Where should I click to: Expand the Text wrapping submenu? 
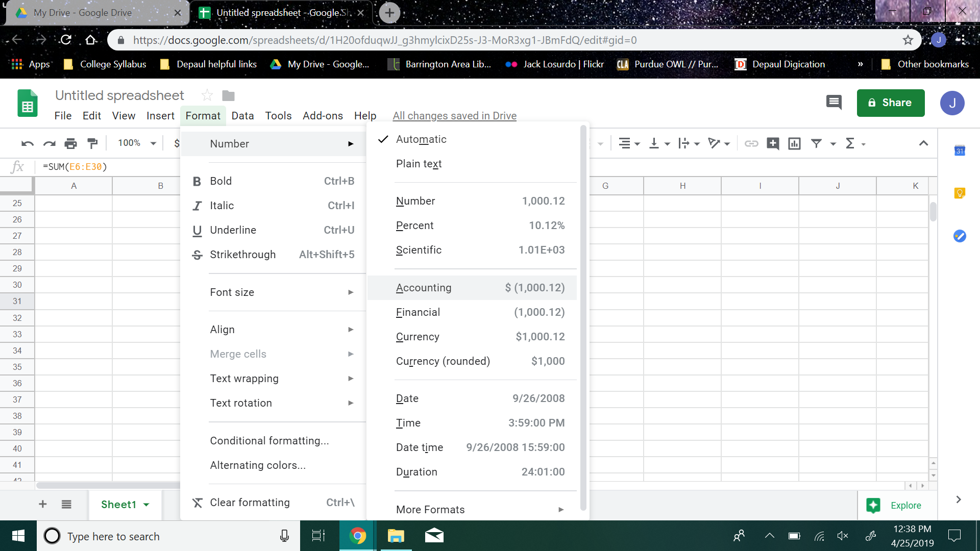pos(273,379)
